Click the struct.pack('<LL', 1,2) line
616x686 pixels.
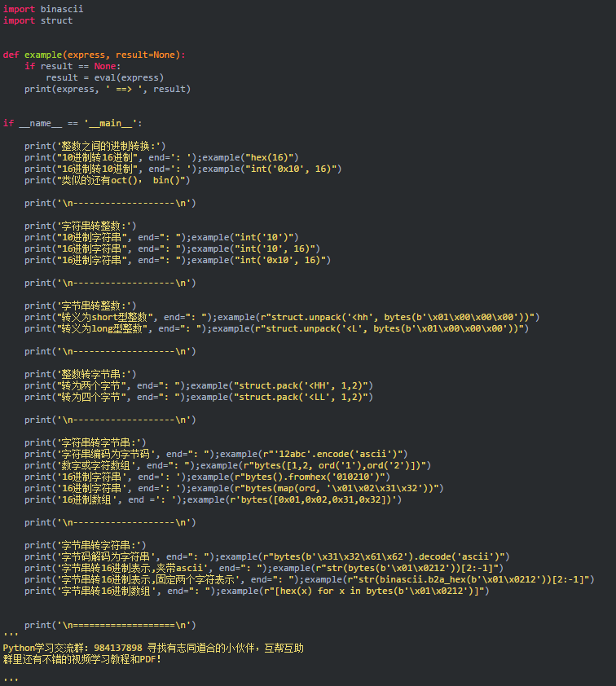199,397
